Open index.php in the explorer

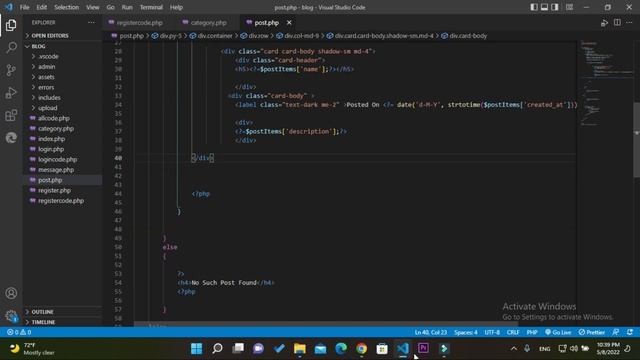tap(62, 139)
